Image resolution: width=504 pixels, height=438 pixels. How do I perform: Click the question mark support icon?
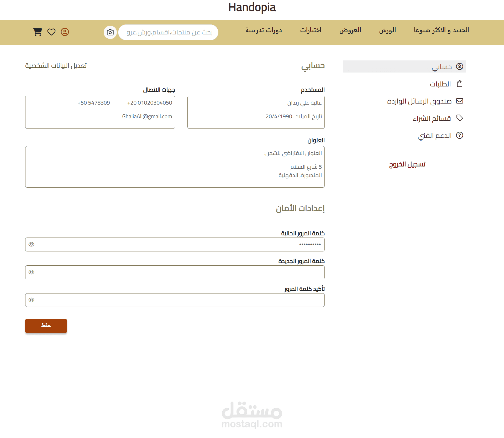pyautogui.click(x=459, y=135)
